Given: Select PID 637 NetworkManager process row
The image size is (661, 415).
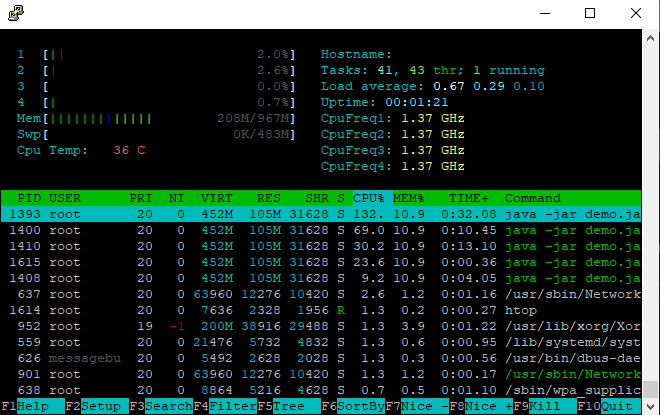Looking at the screenshot, I should tap(321, 294).
